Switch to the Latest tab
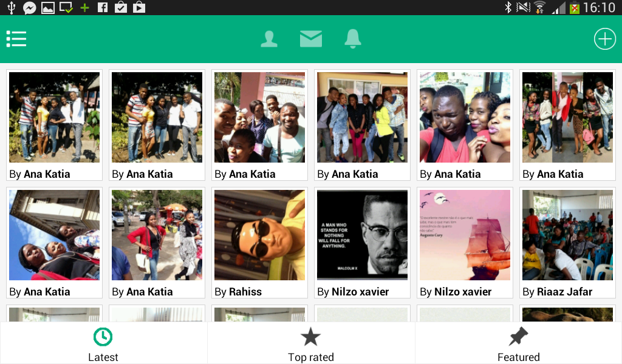This screenshot has width=622, height=364. [103, 343]
